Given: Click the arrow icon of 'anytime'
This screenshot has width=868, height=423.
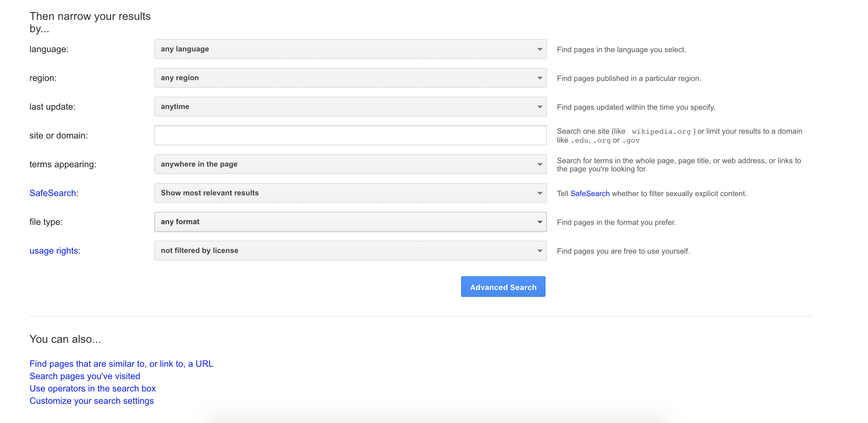Looking at the screenshot, I should click(x=540, y=107).
